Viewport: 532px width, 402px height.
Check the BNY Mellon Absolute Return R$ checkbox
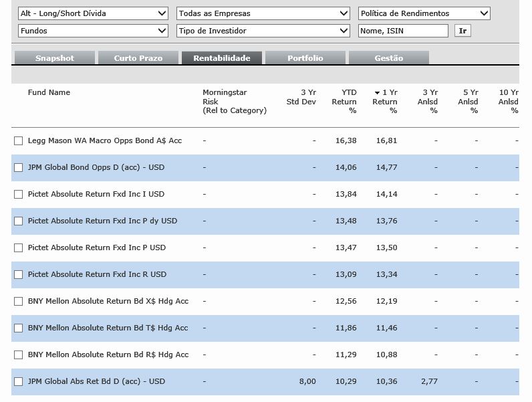click(18, 355)
